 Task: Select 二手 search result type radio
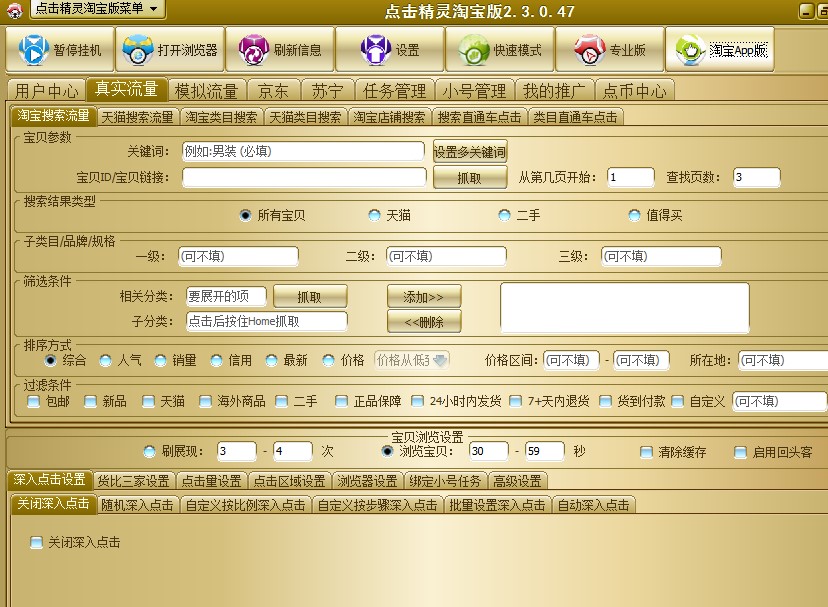tap(504, 216)
